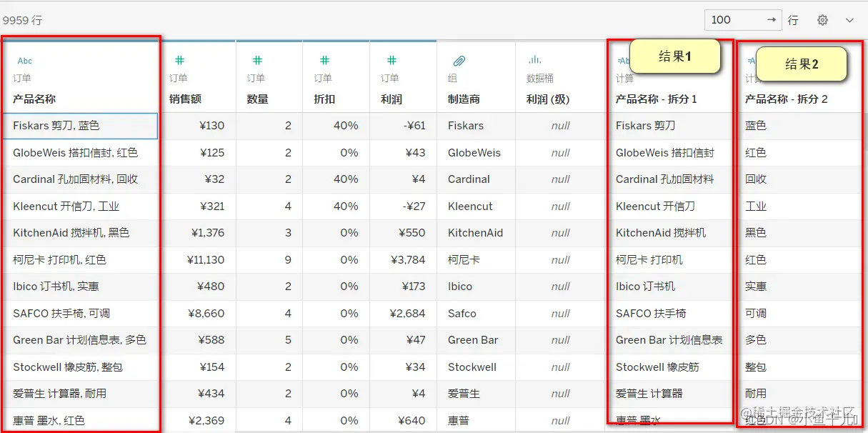Screen dimensions: 868x433
Task: Click the split 1 cell Green Bar 计划信息表
Action: coord(669,340)
